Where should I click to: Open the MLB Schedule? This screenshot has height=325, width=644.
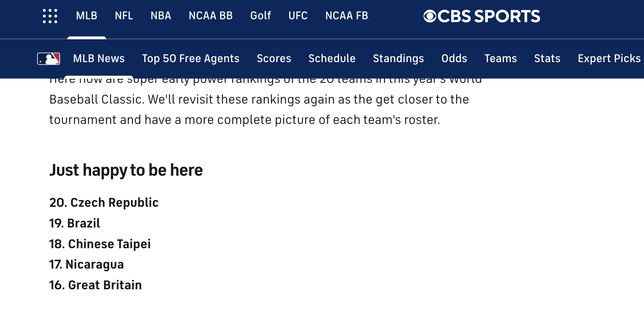(x=332, y=59)
